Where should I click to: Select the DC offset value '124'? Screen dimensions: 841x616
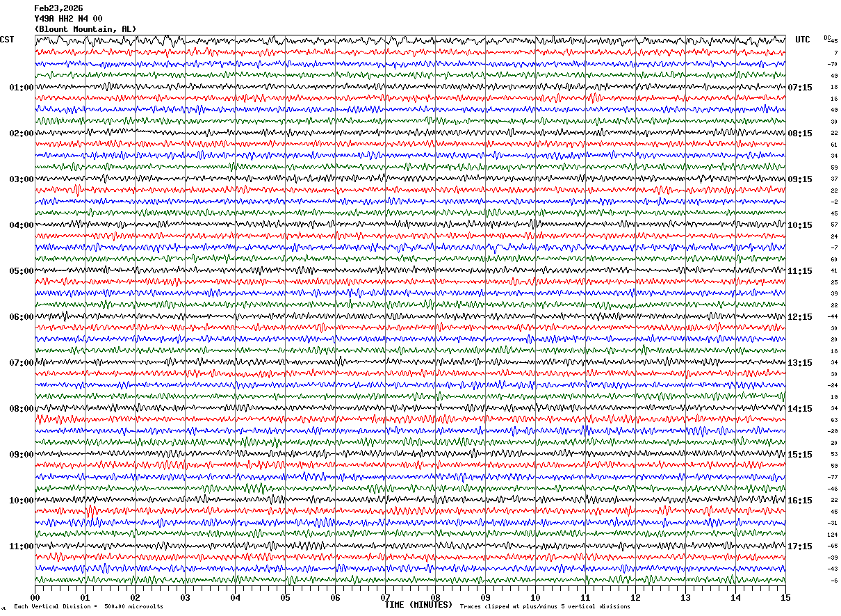[x=832, y=535]
